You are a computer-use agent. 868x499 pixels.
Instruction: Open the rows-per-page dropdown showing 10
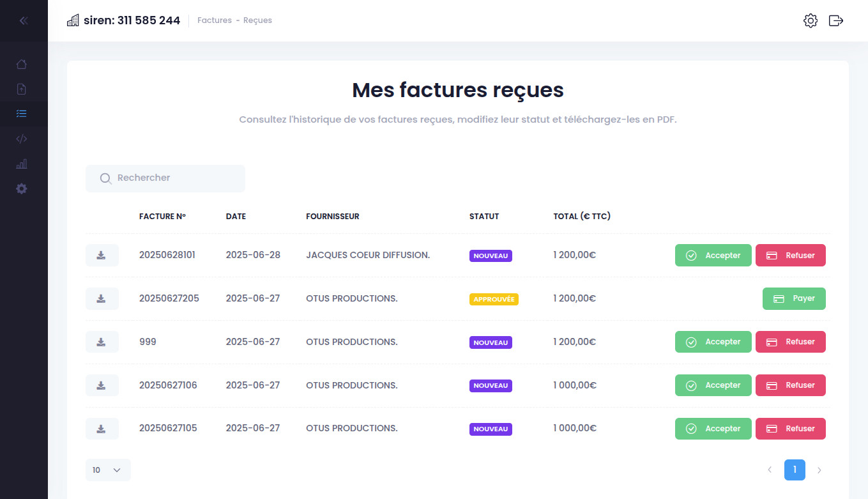(108, 470)
